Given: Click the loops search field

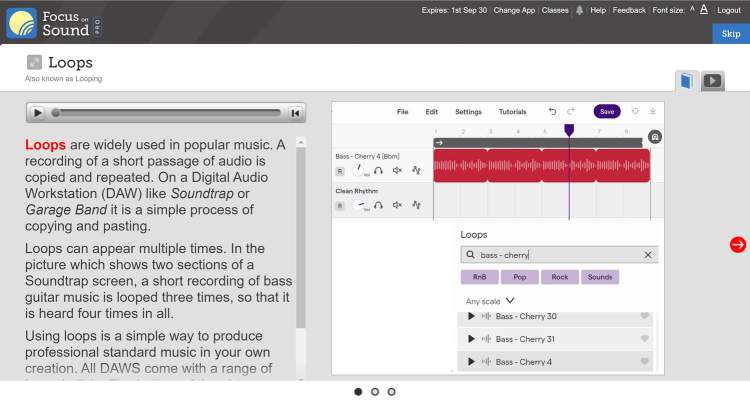Looking at the screenshot, I should pos(559,255).
